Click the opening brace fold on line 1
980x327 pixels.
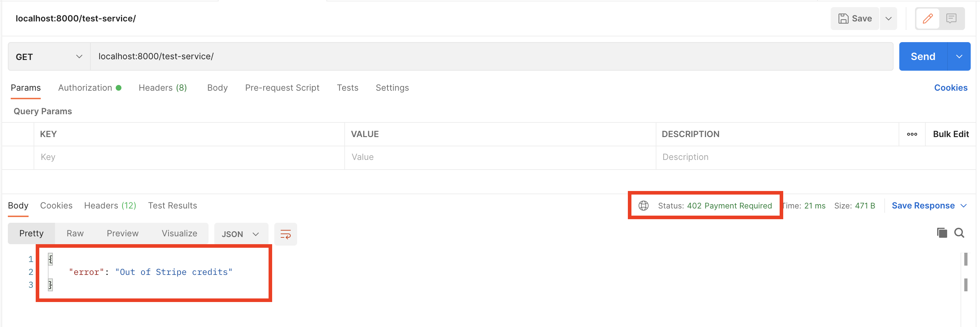pyautogui.click(x=50, y=259)
